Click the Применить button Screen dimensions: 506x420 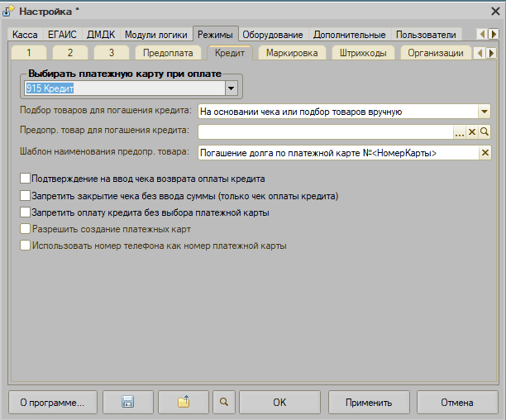click(x=369, y=403)
